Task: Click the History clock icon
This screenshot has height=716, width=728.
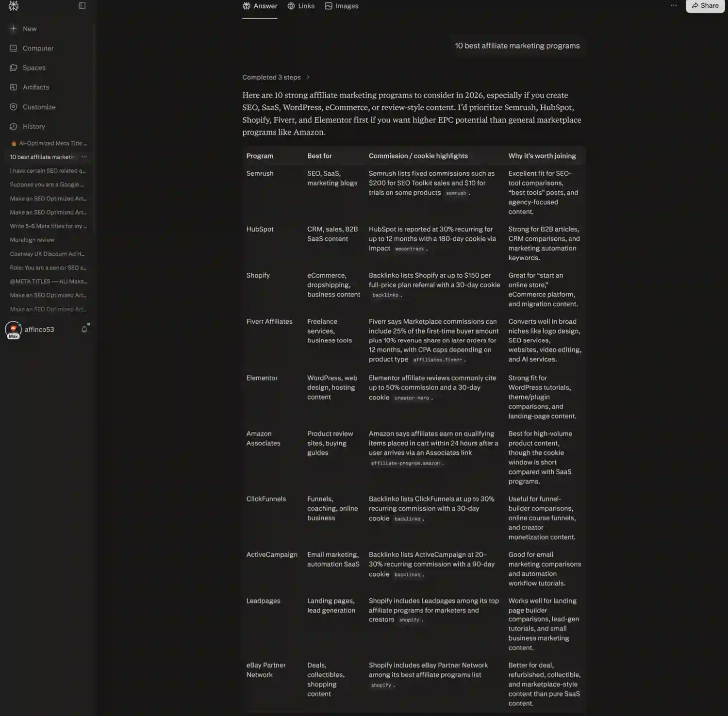Action: point(14,126)
